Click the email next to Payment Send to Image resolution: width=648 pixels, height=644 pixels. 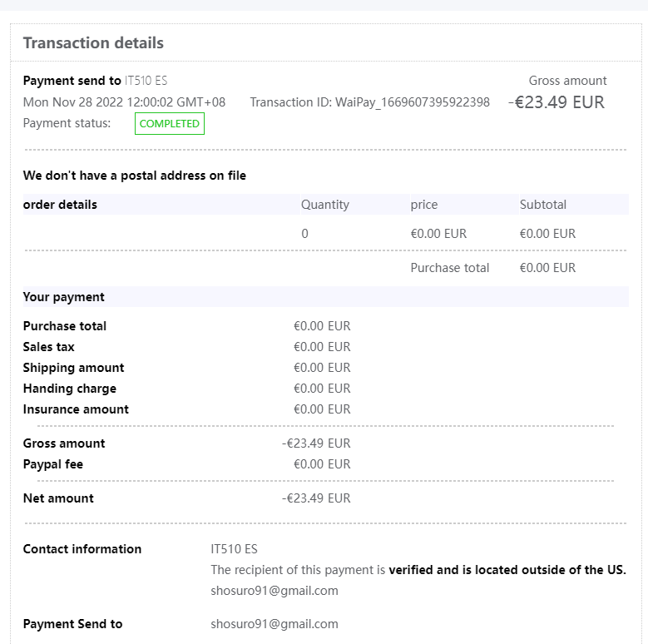[275, 624]
